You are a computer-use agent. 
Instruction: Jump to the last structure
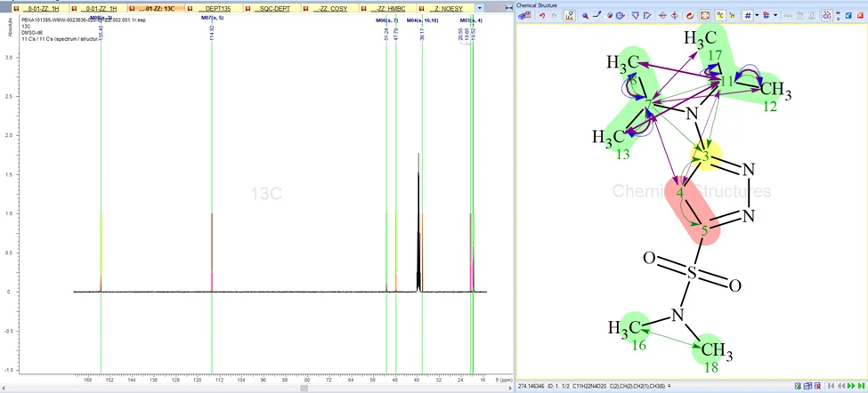coord(862,386)
